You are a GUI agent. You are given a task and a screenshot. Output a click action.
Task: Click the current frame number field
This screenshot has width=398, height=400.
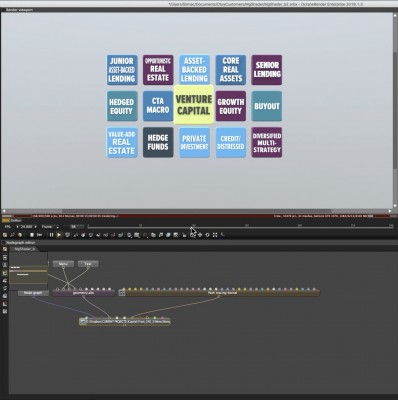click(x=74, y=227)
